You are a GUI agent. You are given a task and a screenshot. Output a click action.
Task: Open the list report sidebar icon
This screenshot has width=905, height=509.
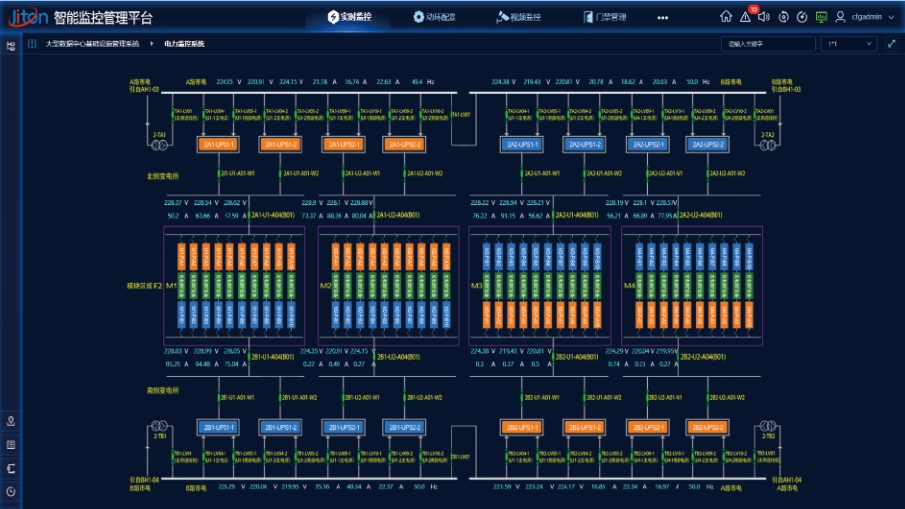[x=11, y=444]
